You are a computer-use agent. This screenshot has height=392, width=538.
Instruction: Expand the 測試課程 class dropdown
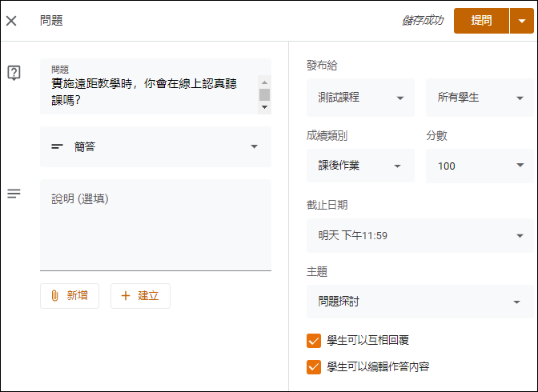coord(360,98)
